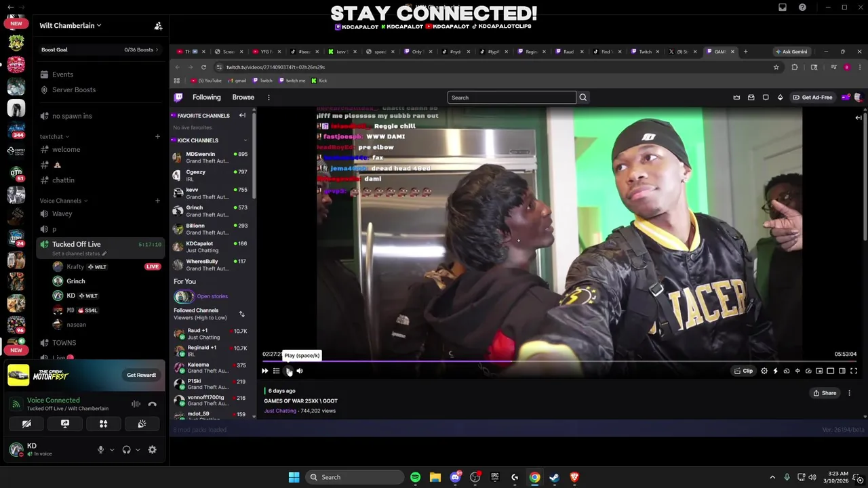Bookmark the page with the star icon

click(x=776, y=67)
